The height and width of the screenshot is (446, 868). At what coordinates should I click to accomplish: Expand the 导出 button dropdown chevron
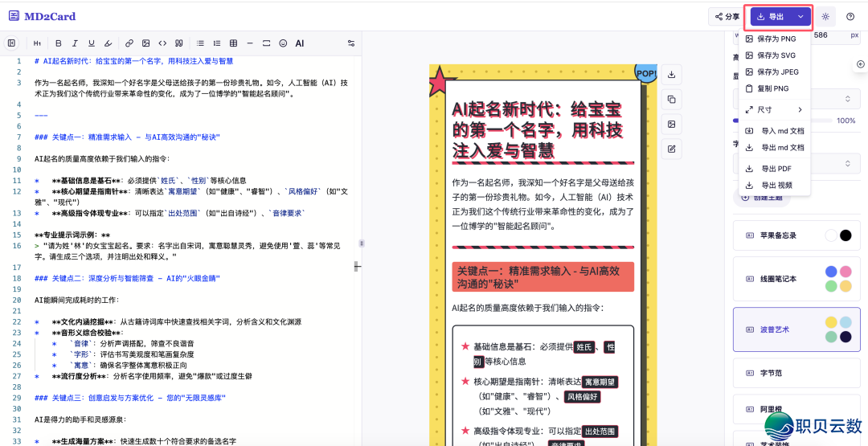click(x=800, y=17)
